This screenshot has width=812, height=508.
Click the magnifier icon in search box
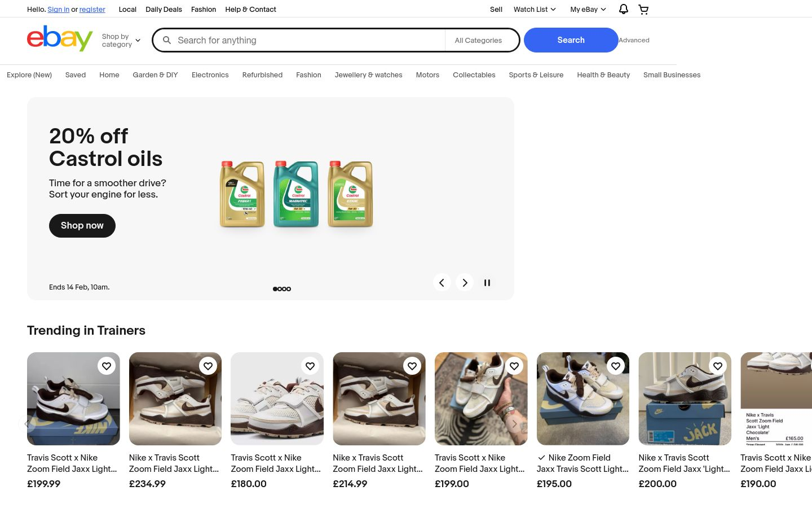coord(167,40)
